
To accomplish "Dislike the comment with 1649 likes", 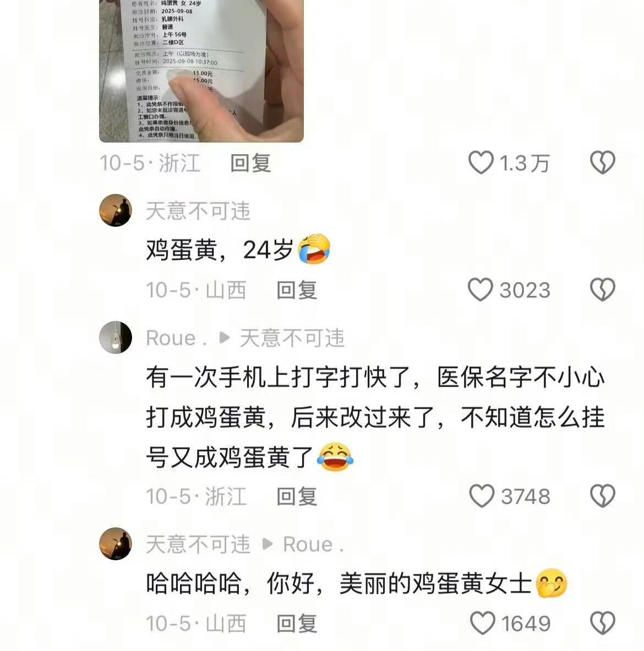I will click(603, 623).
